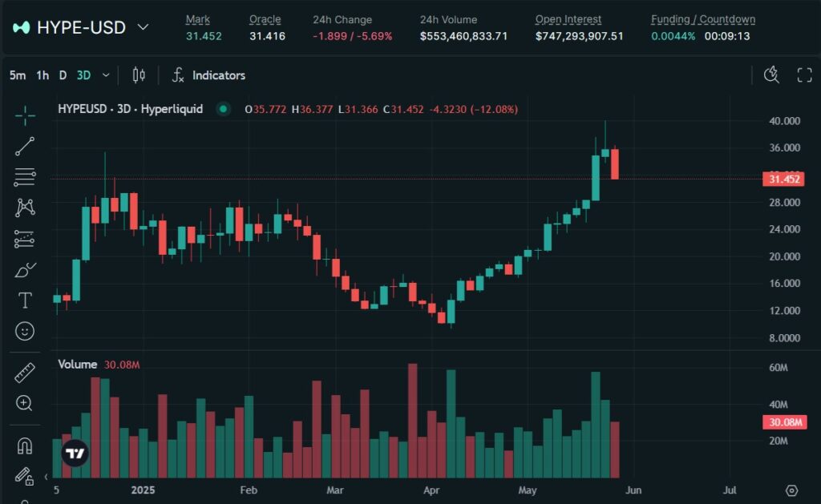Screen dimensions: 821x504
Task: Click the 60M volume axis label
Action: pyautogui.click(x=778, y=368)
